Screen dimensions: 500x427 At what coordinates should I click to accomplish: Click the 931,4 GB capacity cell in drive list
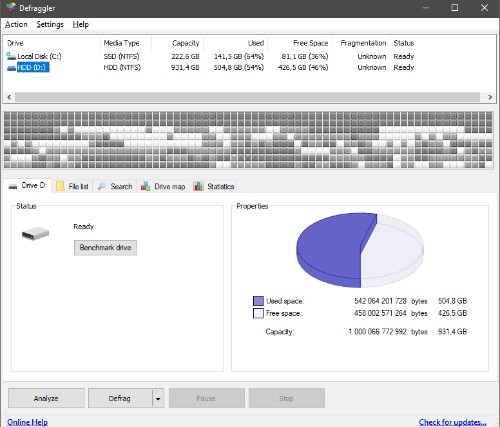coord(185,68)
